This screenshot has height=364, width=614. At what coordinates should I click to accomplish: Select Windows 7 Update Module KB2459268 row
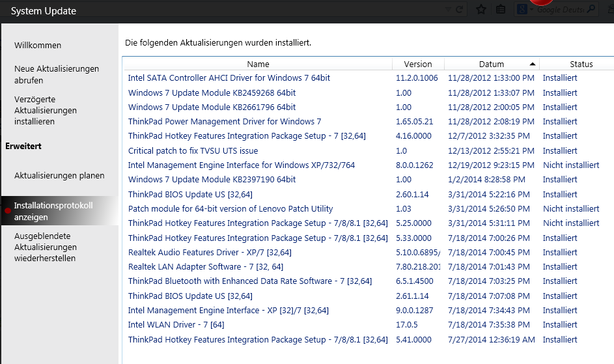(369, 93)
